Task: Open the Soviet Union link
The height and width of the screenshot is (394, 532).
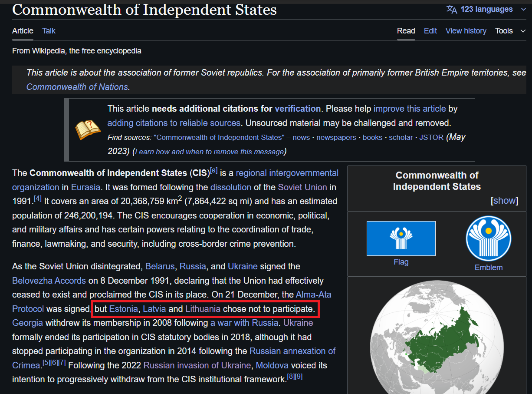Action: [303, 187]
